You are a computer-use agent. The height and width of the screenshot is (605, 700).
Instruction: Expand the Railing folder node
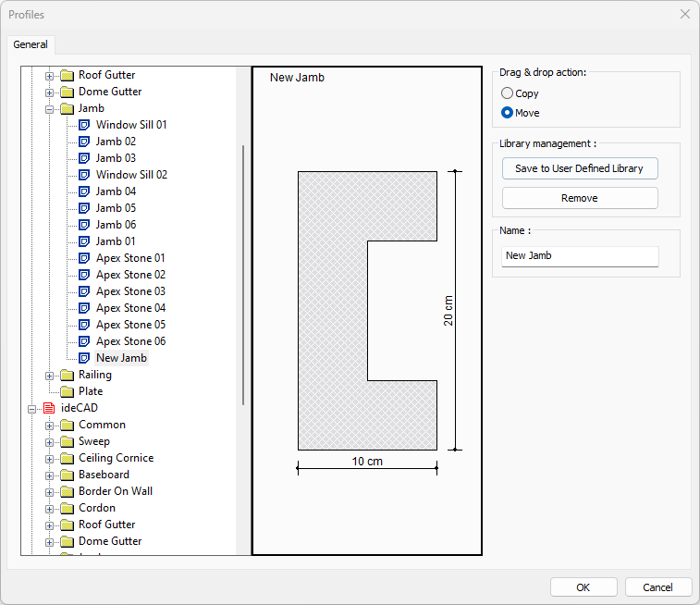point(49,375)
